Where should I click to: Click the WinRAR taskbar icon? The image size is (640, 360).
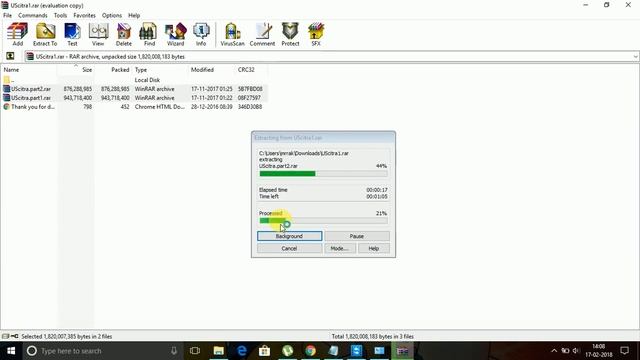click(402, 351)
